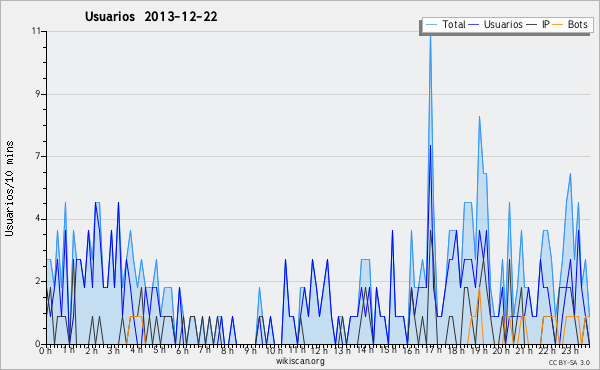Click the 'wikiscan.org' label below the chart
Viewport: 600px width, 370px height.
click(300, 361)
